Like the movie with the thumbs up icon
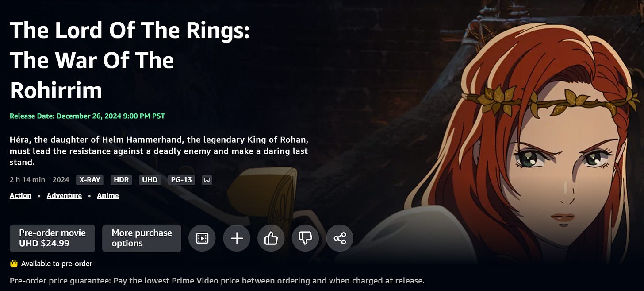This screenshot has height=291, width=644. (271, 239)
